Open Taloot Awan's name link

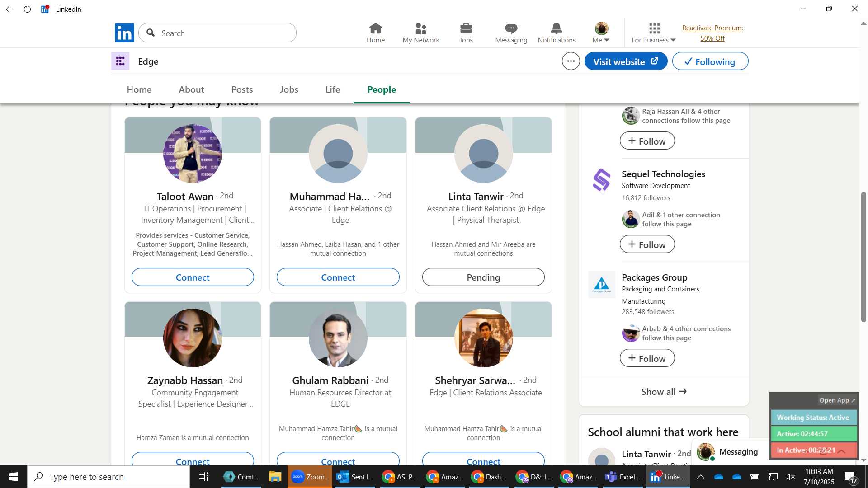click(x=185, y=197)
